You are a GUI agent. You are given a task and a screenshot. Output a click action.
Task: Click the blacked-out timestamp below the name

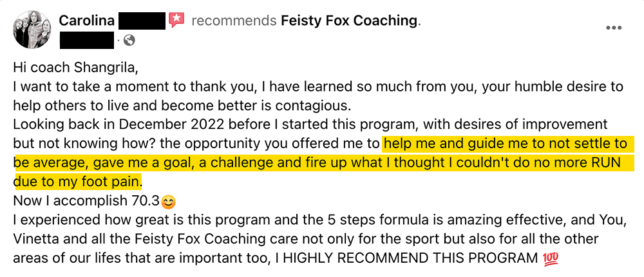(x=87, y=41)
